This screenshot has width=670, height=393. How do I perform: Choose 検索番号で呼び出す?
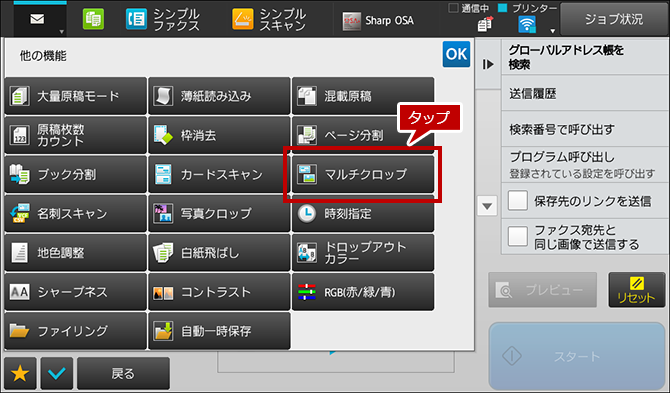(x=584, y=129)
